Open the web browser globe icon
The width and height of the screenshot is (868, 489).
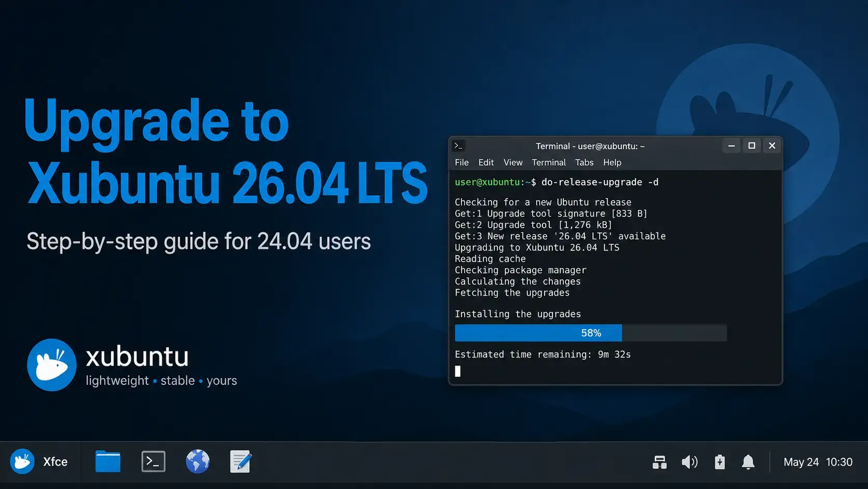click(197, 461)
